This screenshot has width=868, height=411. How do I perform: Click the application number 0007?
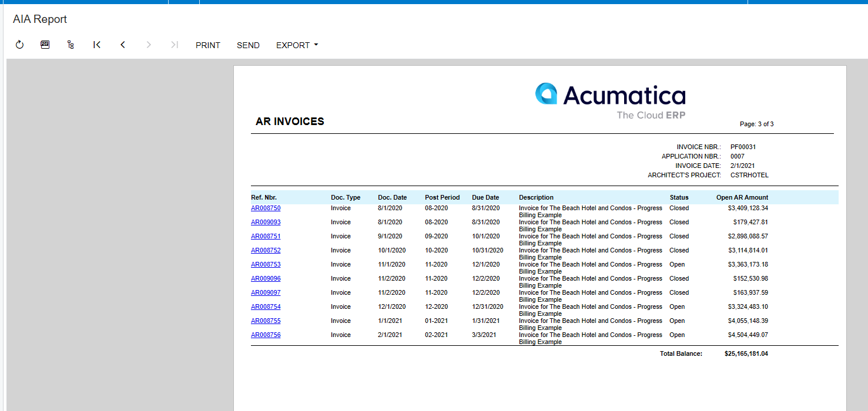[738, 156]
